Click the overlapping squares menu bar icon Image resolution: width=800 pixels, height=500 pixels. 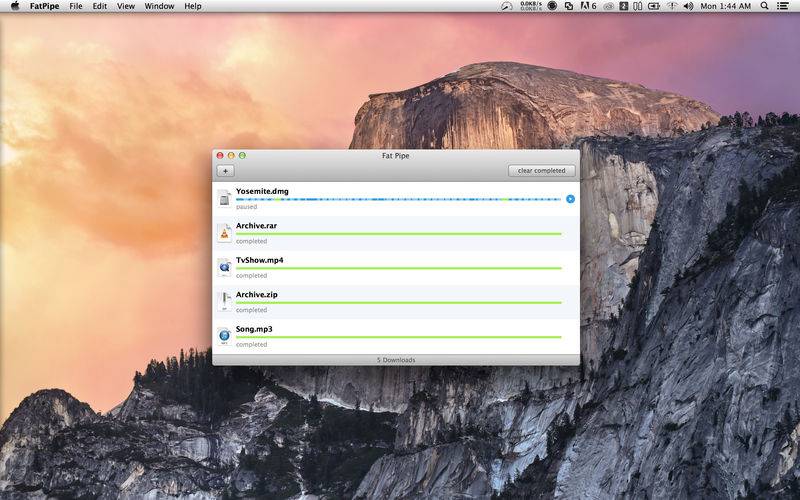tap(569, 6)
